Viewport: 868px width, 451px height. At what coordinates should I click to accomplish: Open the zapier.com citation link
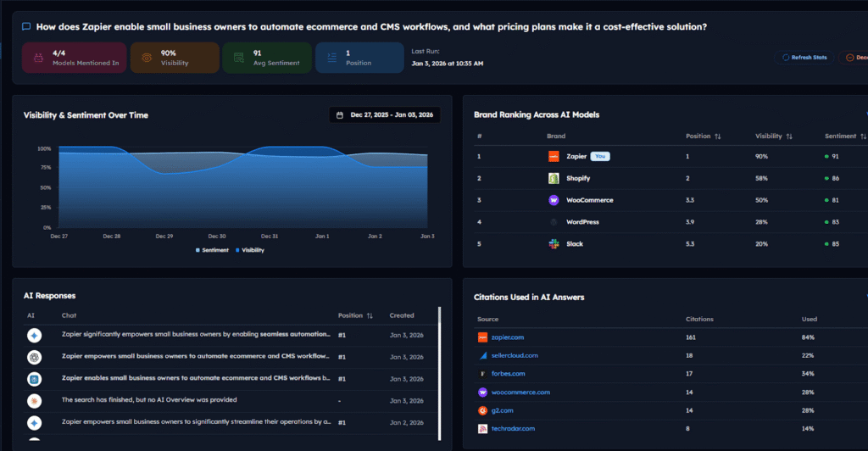click(x=508, y=337)
